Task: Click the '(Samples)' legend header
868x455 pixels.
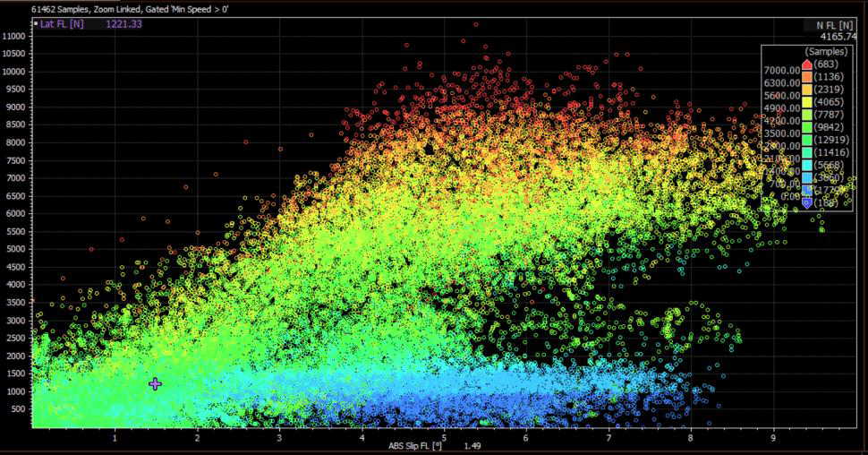Action: pos(826,52)
